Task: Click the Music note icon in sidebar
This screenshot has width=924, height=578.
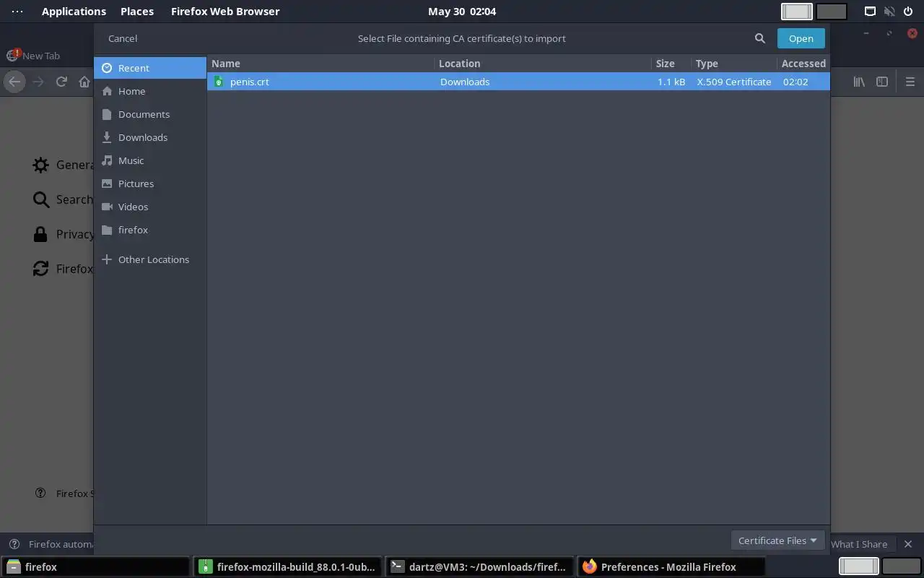Action: [x=107, y=160]
